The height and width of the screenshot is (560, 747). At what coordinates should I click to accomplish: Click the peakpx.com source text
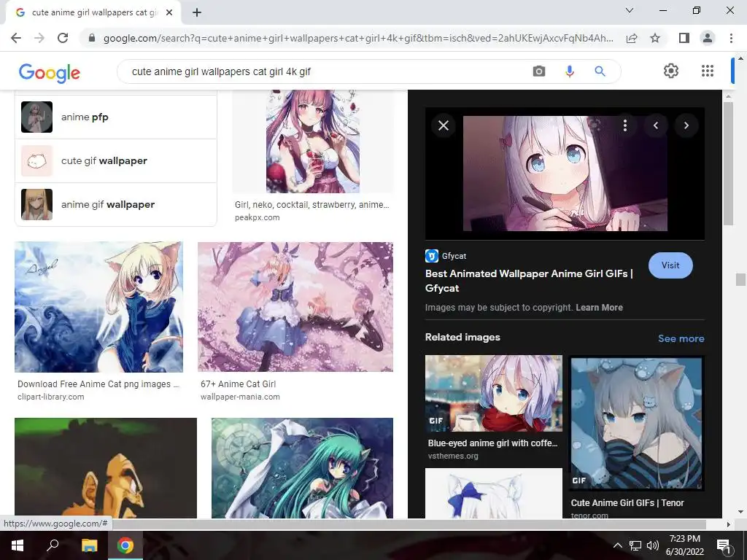(x=258, y=217)
